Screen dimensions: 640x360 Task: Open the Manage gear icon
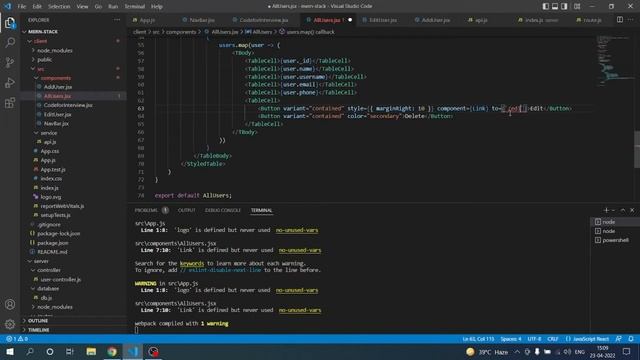10,324
